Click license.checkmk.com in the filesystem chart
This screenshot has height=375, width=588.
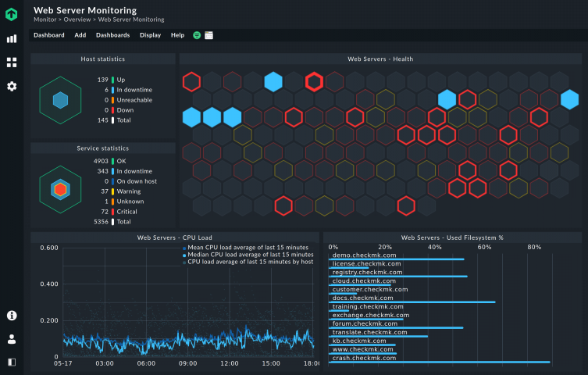click(366, 263)
